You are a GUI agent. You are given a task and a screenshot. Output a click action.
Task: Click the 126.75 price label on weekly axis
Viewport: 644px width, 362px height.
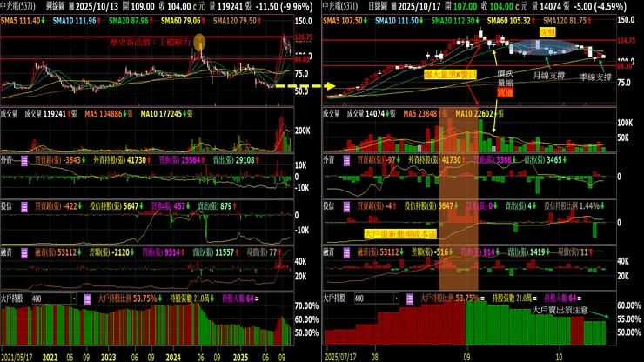(304, 37)
